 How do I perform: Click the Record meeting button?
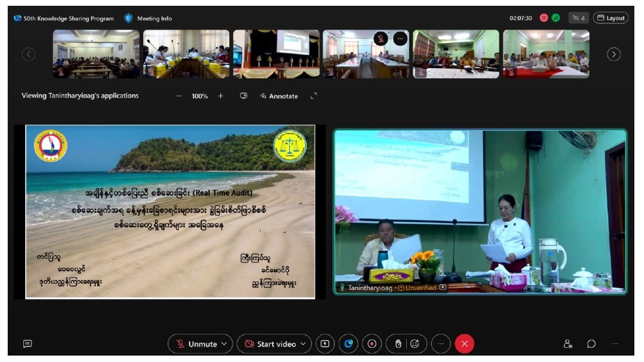click(371, 344)
